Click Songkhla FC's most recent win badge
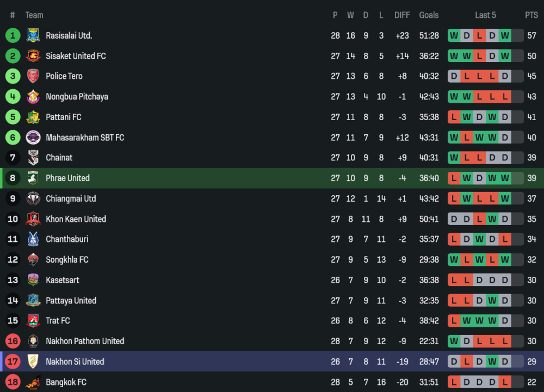This screenshot has width=544, height=392. (505, 260)
